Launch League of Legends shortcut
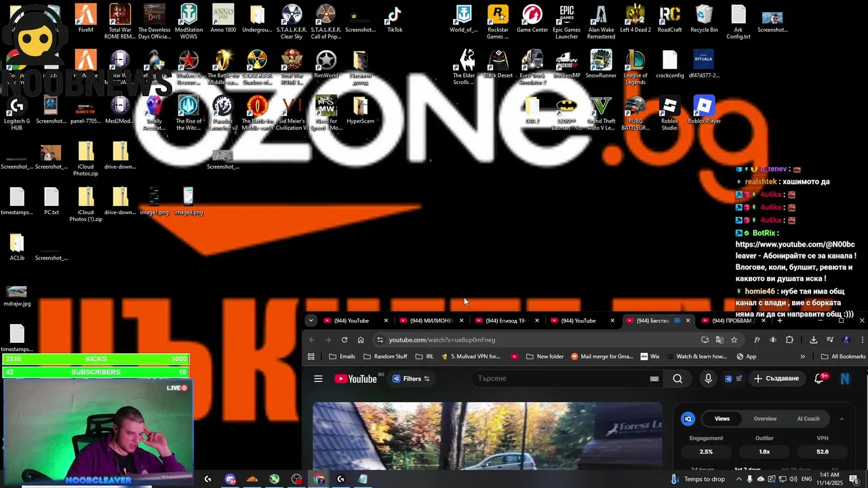The height and width of the screenshot is (488, 868). click(x=635, y=67)
